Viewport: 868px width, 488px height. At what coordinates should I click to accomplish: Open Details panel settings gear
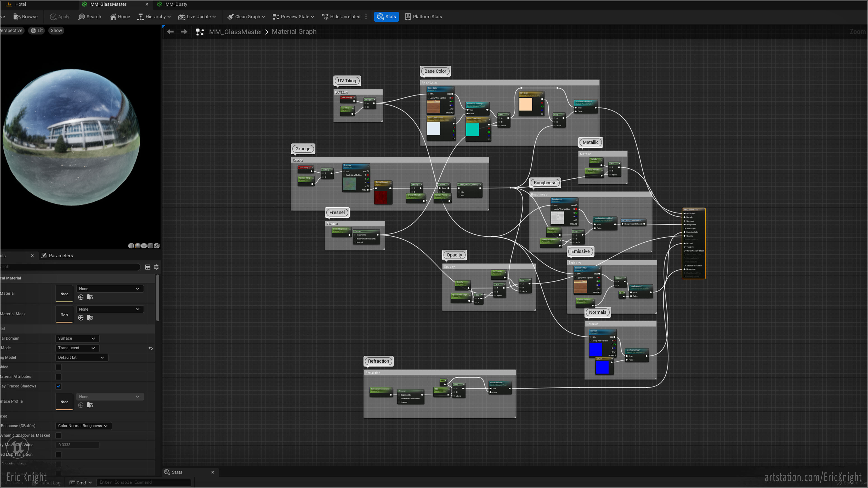point(156,267)
